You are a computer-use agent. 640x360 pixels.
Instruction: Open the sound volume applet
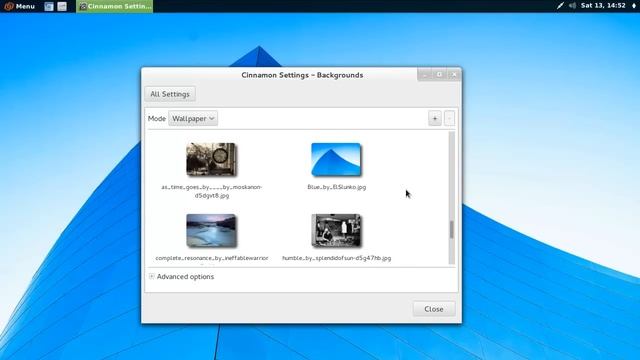pos(572,6)
